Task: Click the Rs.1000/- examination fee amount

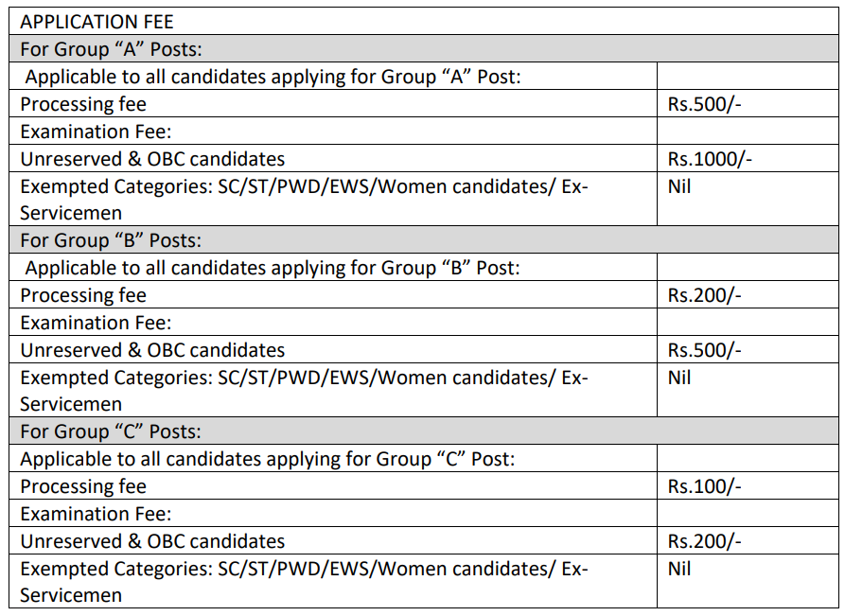Action: tap(710, 159)
